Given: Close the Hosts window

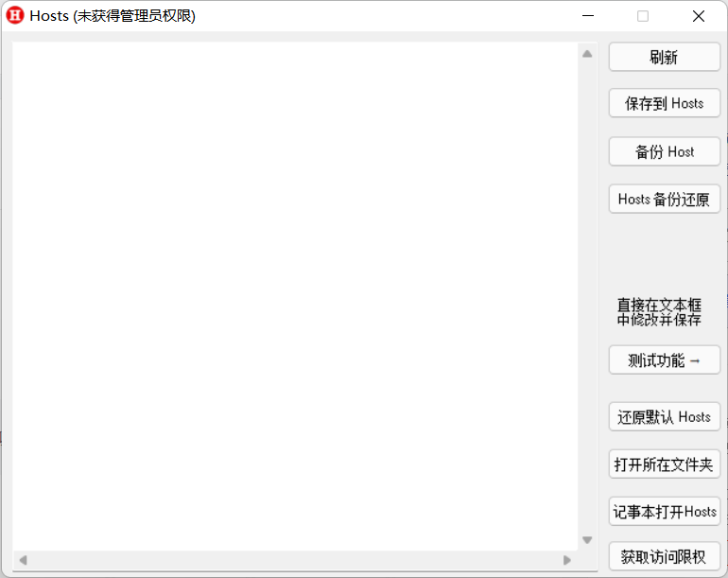Looking at the screenshot, I should point(699,16).
